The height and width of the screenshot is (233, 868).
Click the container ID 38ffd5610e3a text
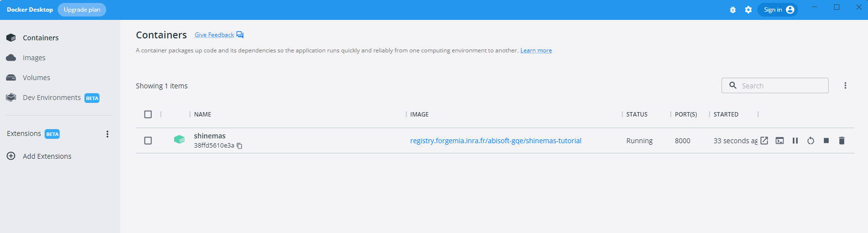coord(214,146)
